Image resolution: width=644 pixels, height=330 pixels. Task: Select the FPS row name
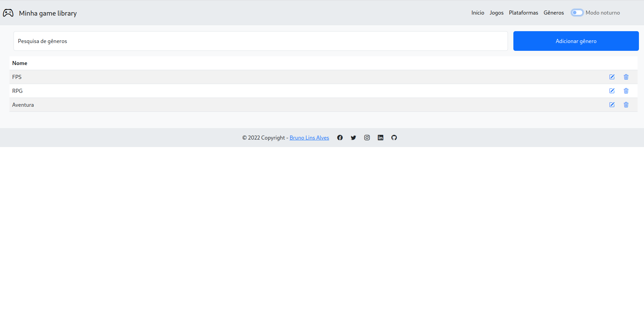17,77
